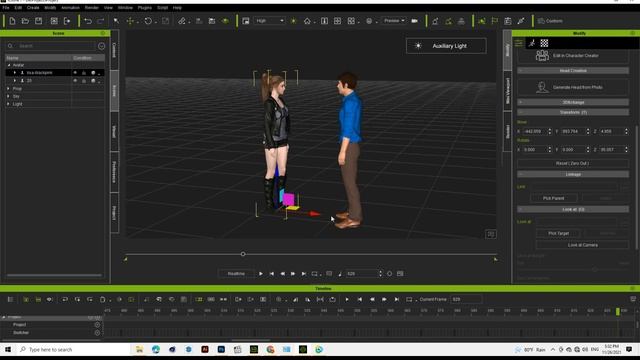Choose the Rotate object tool
The height and width of the screenshot is (360, 640).
point(148,21)
